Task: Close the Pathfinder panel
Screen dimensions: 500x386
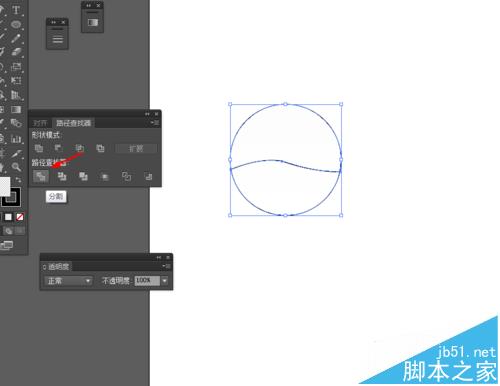Action: coord(157,114)
